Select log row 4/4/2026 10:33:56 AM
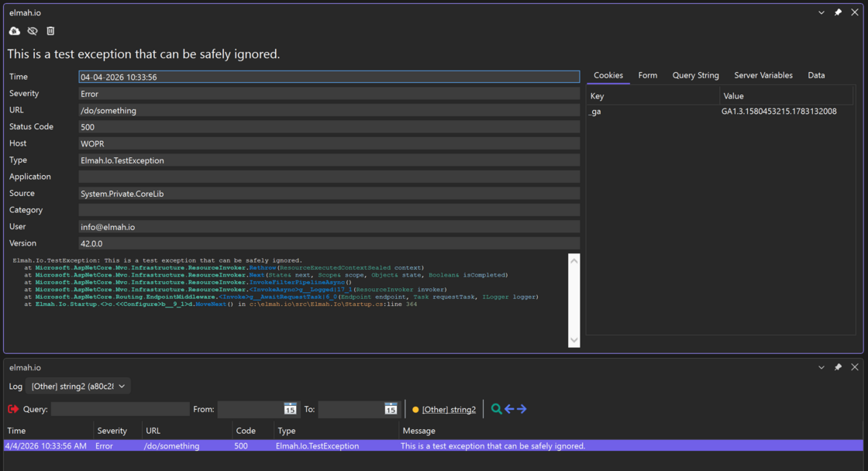This screenshot has height=471, width=868. [433, 445]
